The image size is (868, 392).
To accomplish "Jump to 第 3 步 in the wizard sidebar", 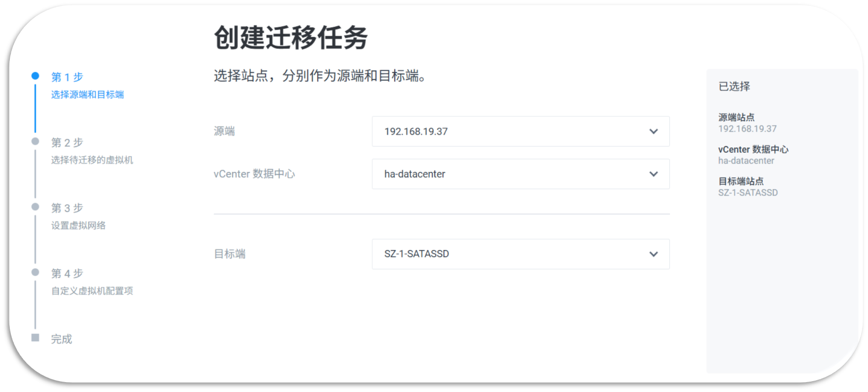I will click(x=67, y=208).
